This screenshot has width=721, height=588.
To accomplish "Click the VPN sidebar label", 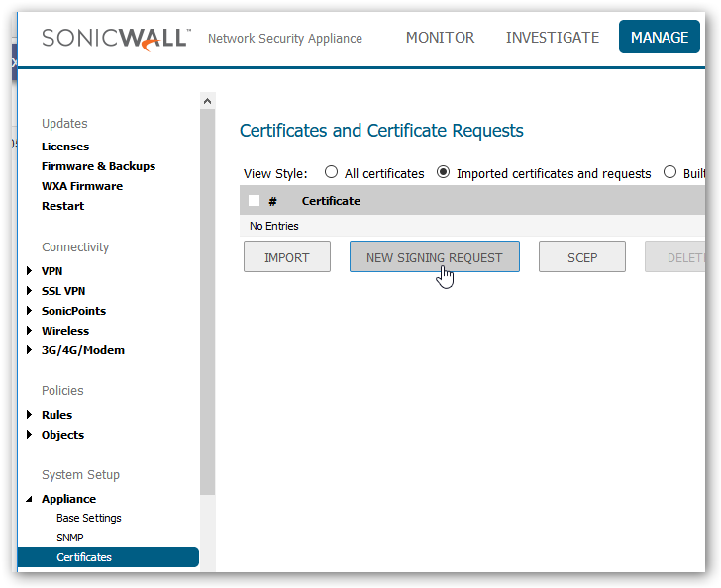I will [51, 271].
